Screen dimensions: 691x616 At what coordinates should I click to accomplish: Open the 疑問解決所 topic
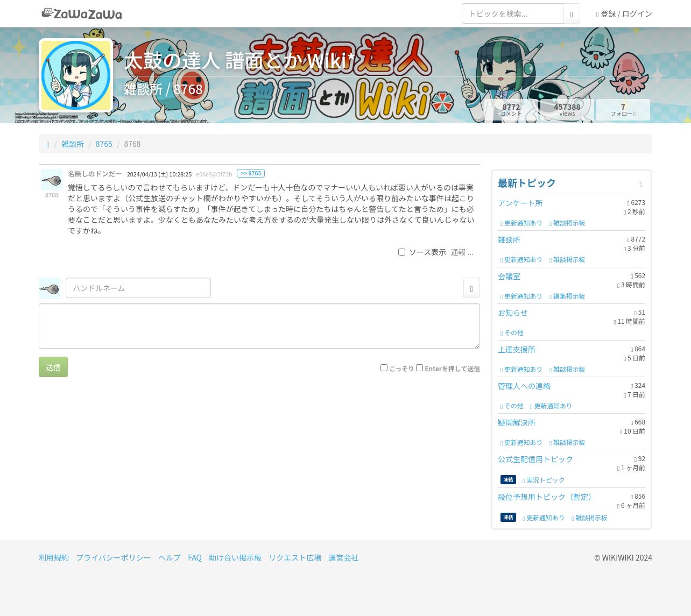pos(517,422)
